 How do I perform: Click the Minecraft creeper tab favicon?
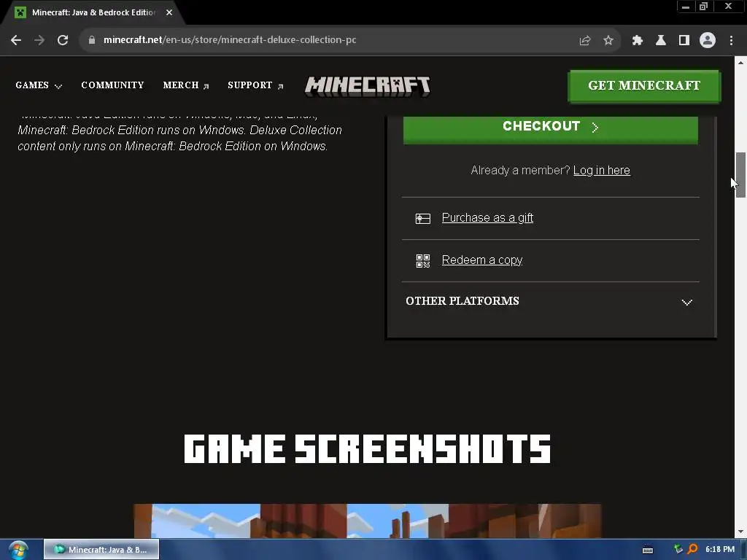20,12
